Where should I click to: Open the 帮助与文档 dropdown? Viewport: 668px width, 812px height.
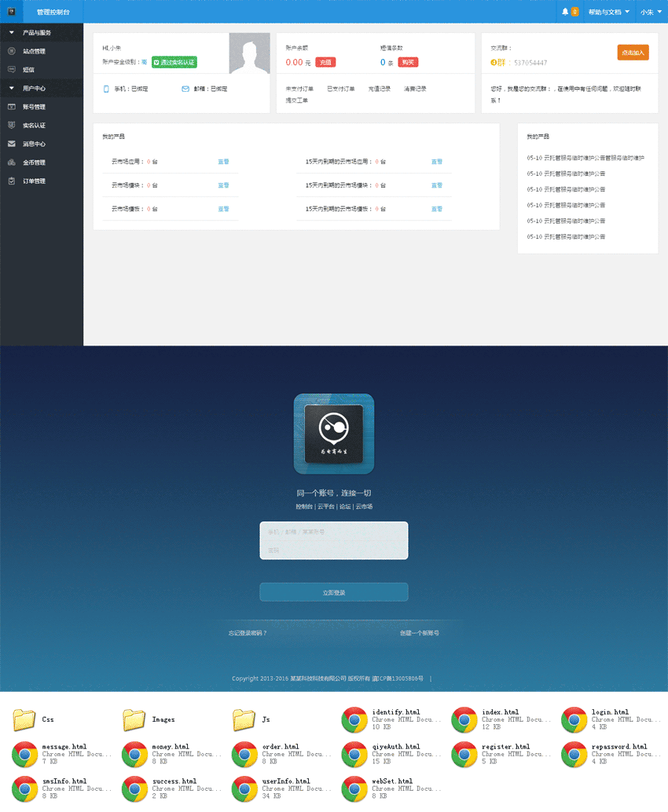tap(608, 12)
